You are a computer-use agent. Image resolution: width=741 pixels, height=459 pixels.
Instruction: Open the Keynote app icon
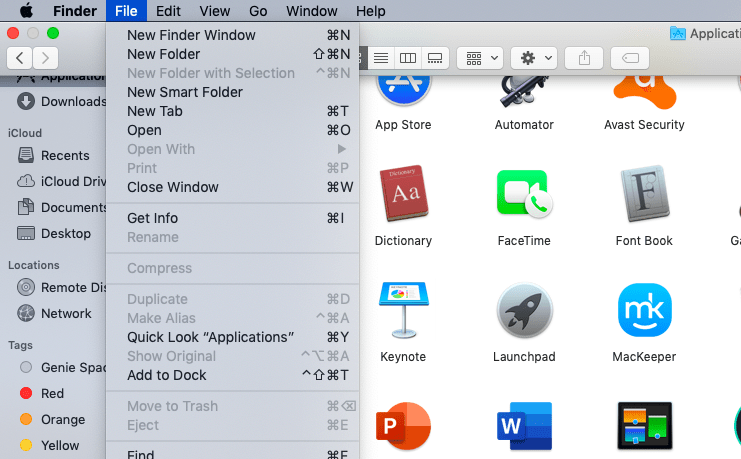tap(404, 310)
